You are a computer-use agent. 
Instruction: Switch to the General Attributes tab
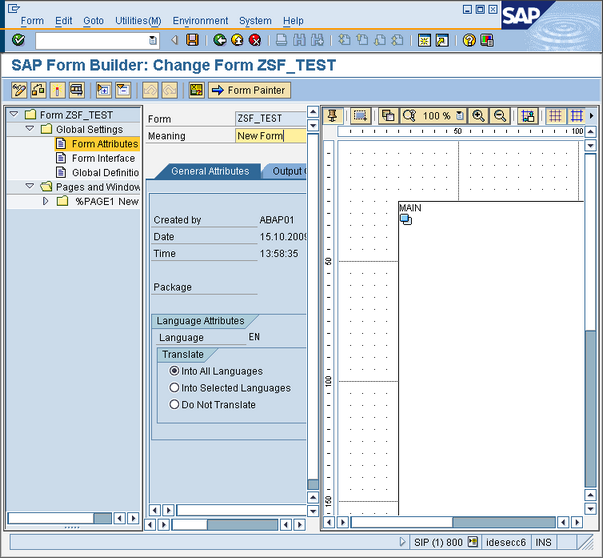[x=210, y=171]
